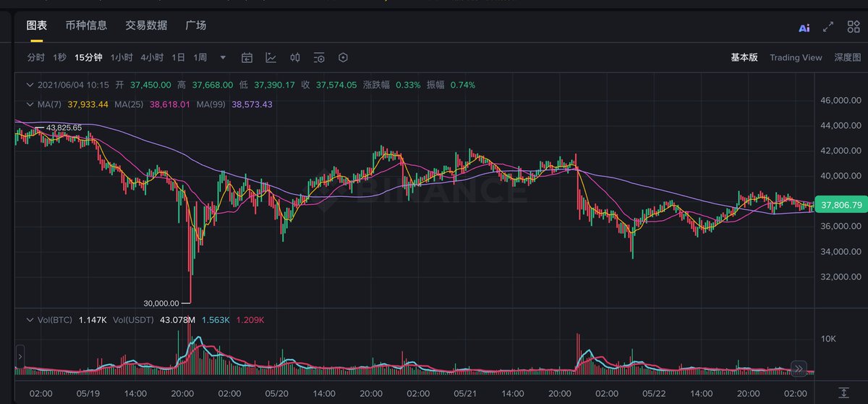Select the 1小时 interval

tap(122, 57)
